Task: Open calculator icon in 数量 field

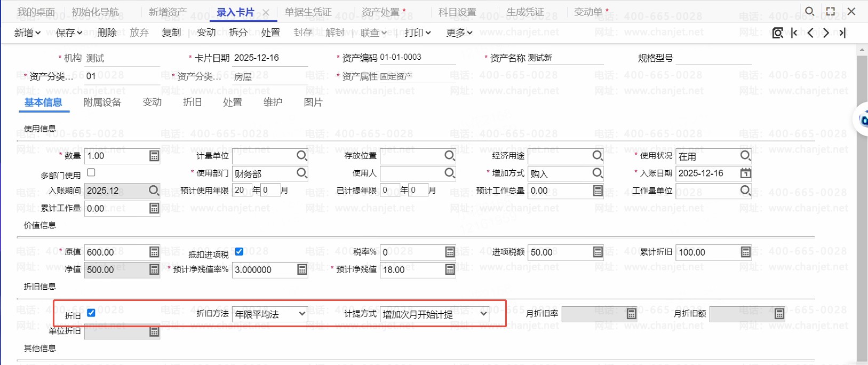Action: (154, 156)
